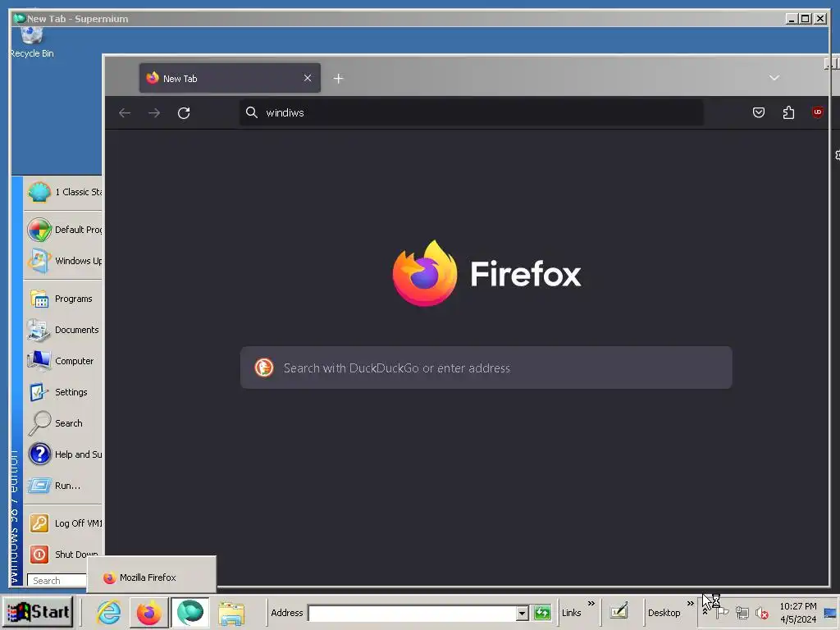The height and width of the screenshot is (630, 840).
Task: Launch Internet Explorer from the quick launch
Action: [109, 612]
